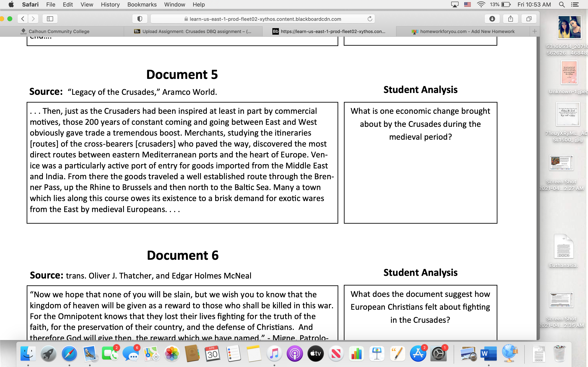This screenshot has width=588, height=367.
Task: Show the tab overview button
Action: click(x=529, y=19)
